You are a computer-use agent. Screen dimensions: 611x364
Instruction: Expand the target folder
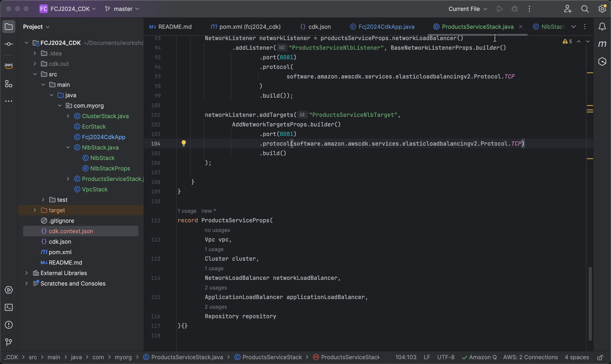coord(35,210)
